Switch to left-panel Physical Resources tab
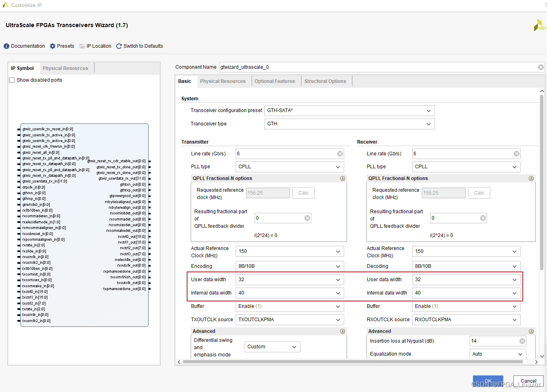This screenshot has height=392, width=547. coord(65,68)
